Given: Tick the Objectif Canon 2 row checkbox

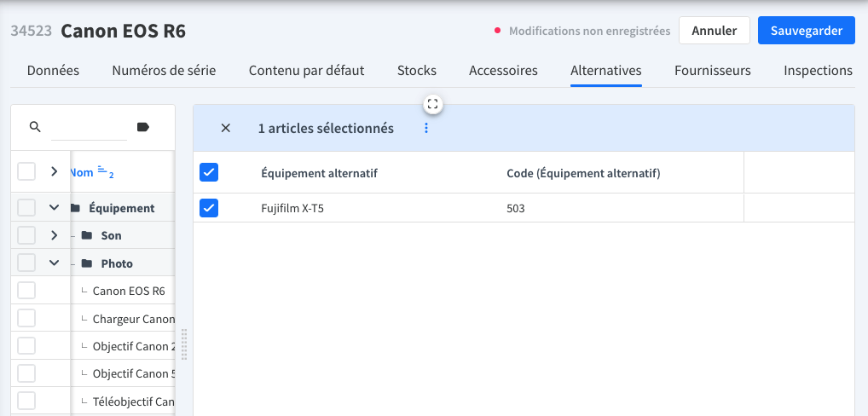Looking at the screenshot, I should point(26,346).
